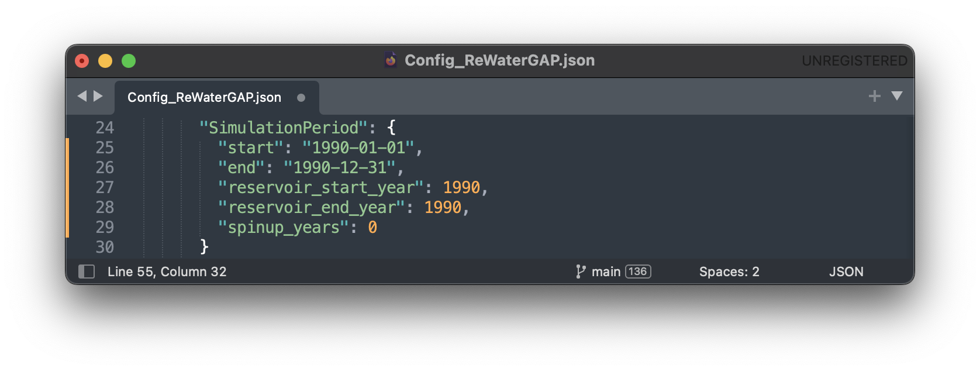Image resolution: width=980 pixels, height=371 pixels.
Task: Click the file icon in title bar
Action: tap(391, 60)
